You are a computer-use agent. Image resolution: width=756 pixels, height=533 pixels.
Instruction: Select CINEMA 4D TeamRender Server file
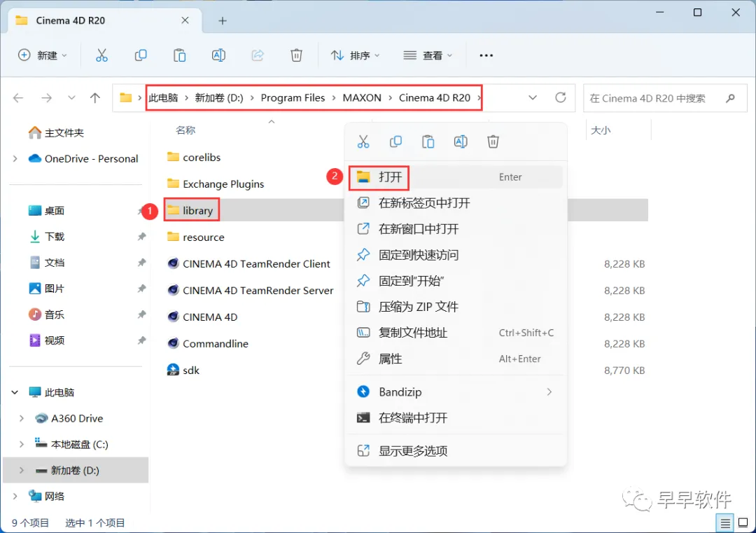[250, 291]
